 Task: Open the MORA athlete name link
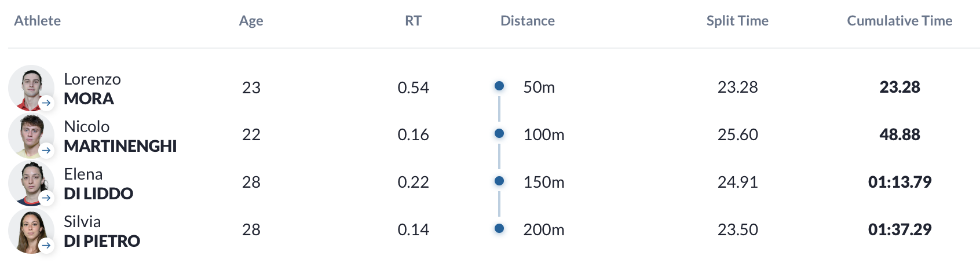[89, 98]
